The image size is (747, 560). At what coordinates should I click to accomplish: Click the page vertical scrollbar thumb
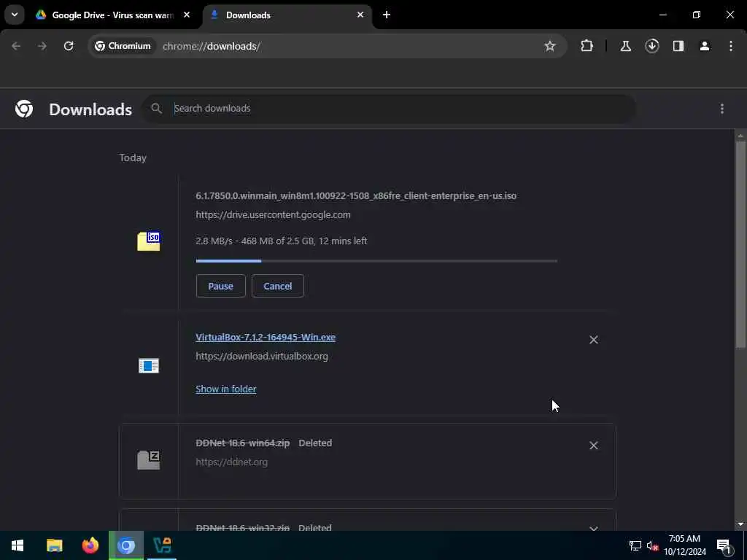[x=740, y=245]
